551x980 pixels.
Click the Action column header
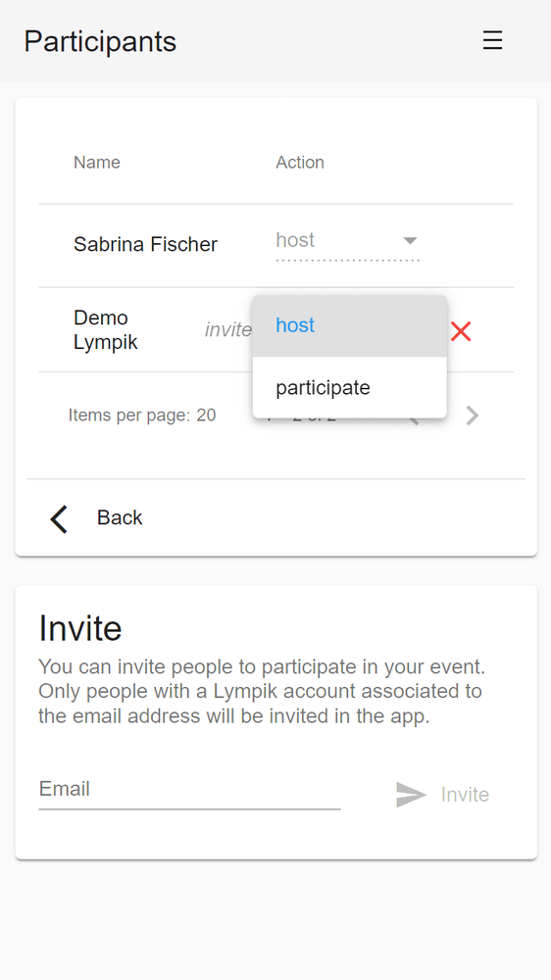(300, 163)
